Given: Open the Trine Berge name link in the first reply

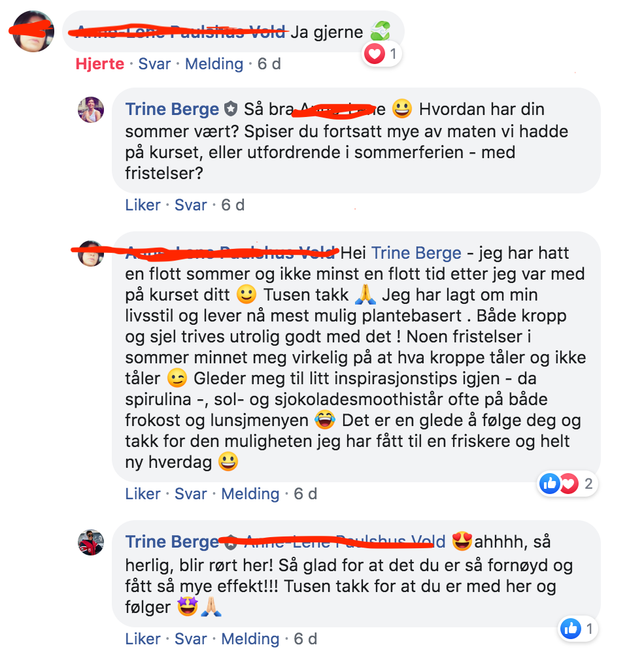Looking at the screenshot, I should (172, 109).
